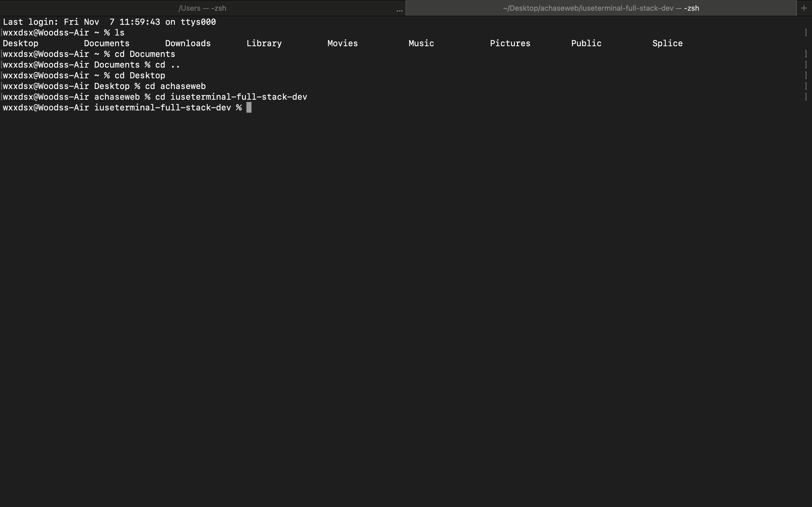The width and height of the screenshot is (812, 507).
Task: Click the 'Desktop' entry in ls output
Action: pyautogui.click(x=21, y=43)
